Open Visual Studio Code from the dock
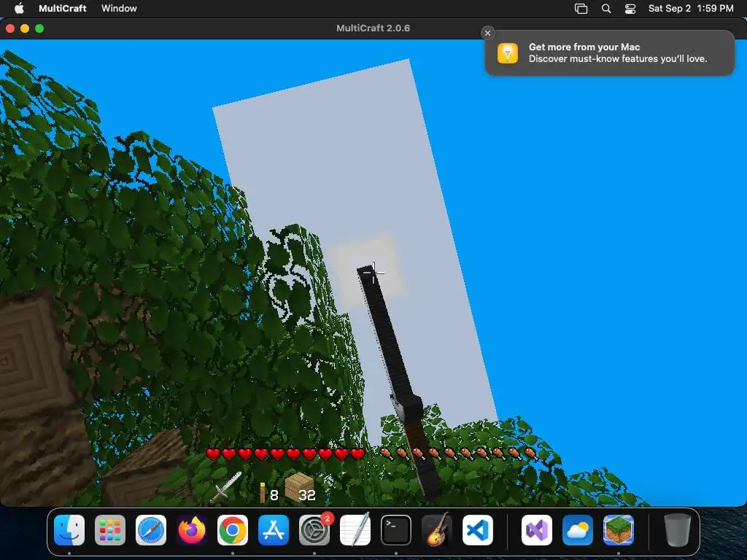Screen dimensions: 747x560 coord(478,530)
